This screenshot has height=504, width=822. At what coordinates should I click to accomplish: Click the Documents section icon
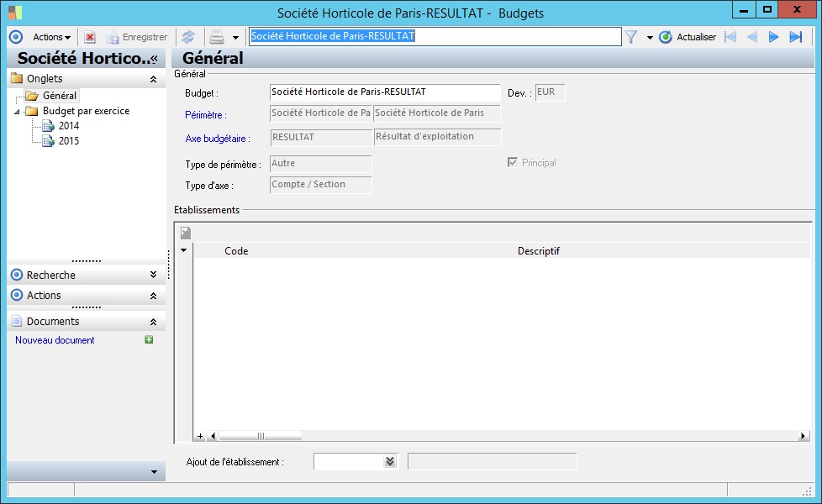[17, 321]
